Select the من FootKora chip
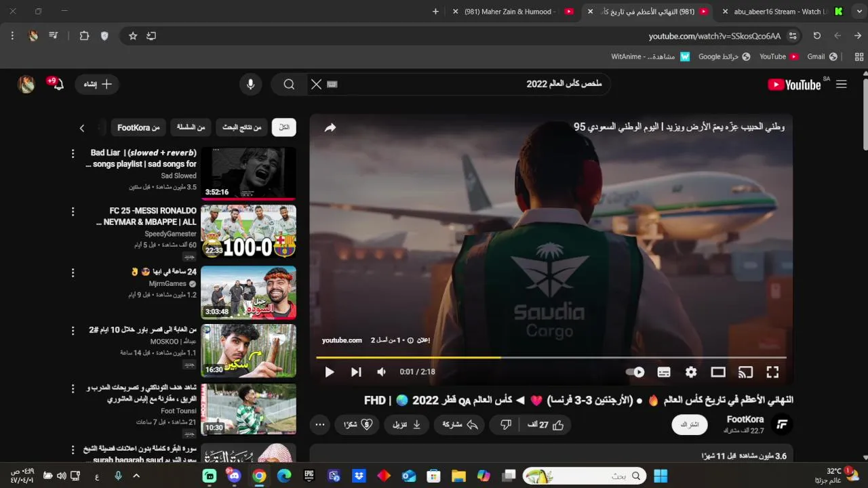Viewport: 868px width, 488px height. (138, 127)
